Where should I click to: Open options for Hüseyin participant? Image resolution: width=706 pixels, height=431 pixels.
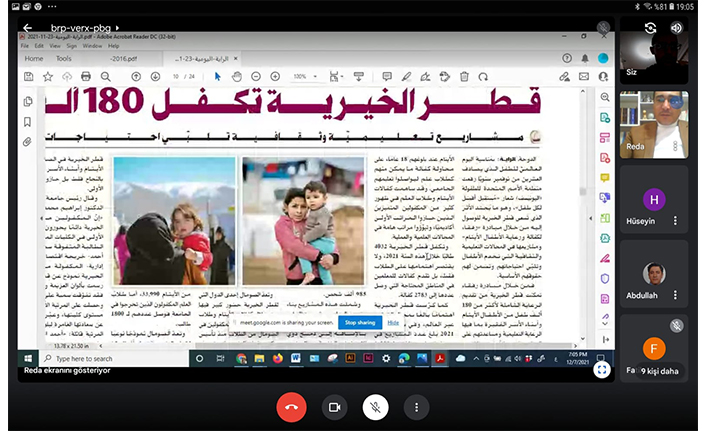[675, 221]
